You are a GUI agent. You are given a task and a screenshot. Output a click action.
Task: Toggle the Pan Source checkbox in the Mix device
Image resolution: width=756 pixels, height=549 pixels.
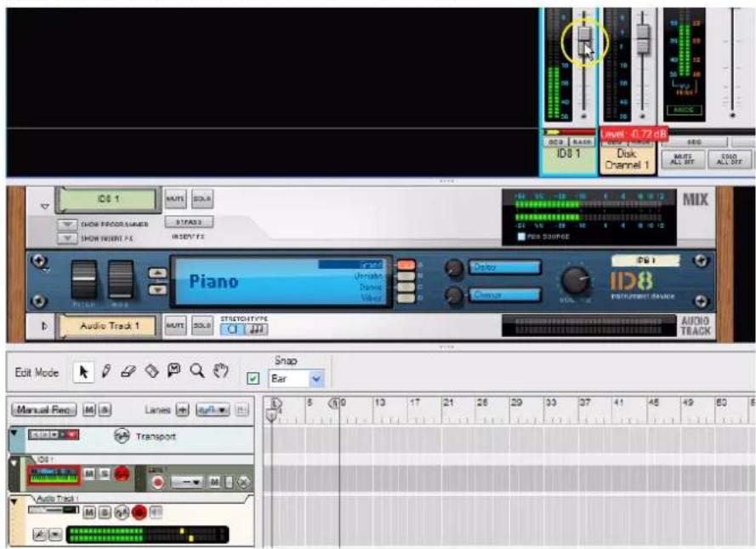coord(520,237)
